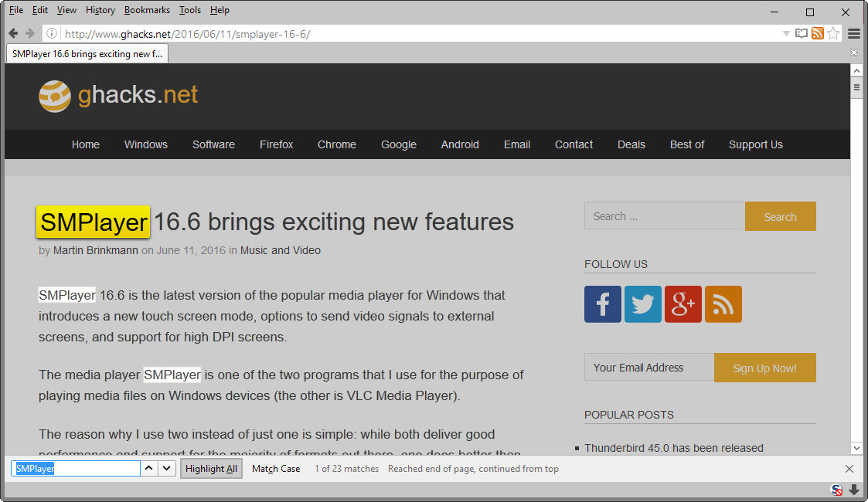
Task: Focus the find bar search field
Action: 76,468
